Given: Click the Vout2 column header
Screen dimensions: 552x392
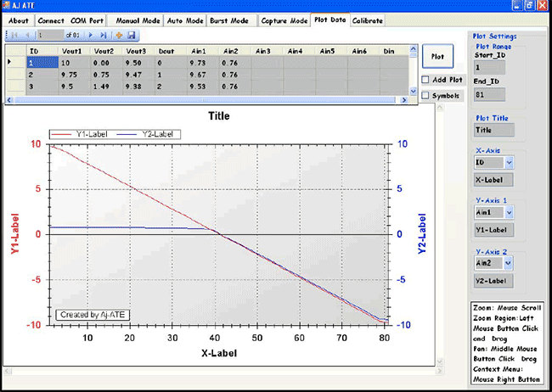Looking at the screenshot, I should pos(106,51).
